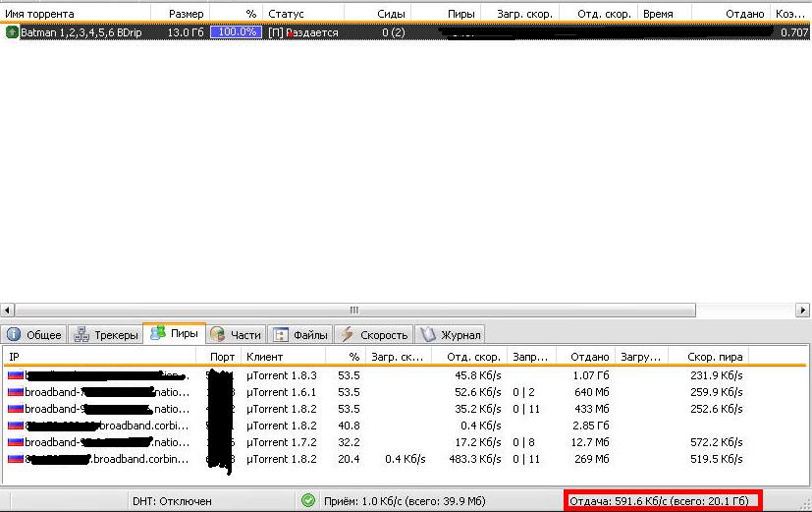812x512 pixels.
Task: Switch to the Трекеры tab
Action: pos(106,335)
